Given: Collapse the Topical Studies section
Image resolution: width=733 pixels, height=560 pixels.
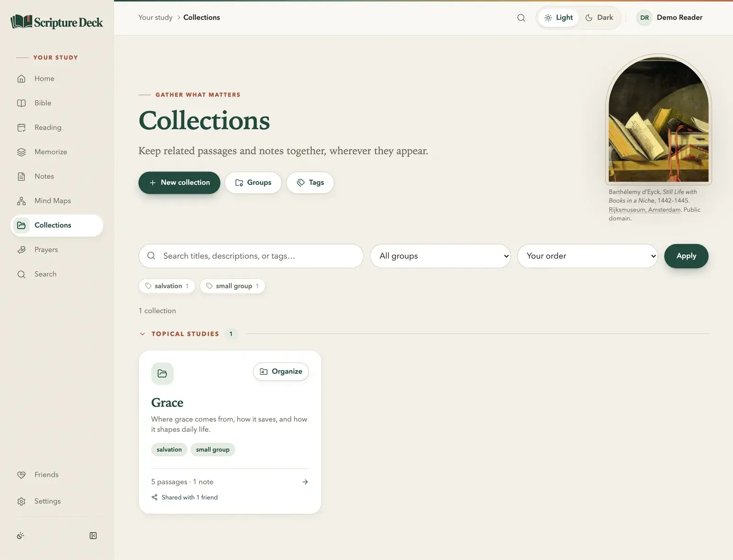Looking at the screenshot, I should coord(142,334).
